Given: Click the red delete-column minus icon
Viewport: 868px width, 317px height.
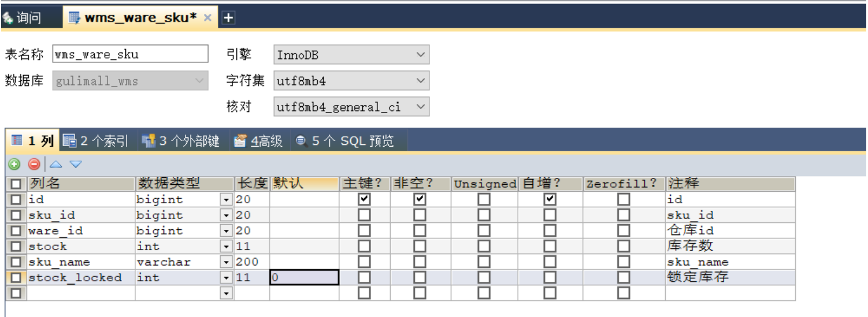Looking at the screenshot, I should (x=34, y=164).
